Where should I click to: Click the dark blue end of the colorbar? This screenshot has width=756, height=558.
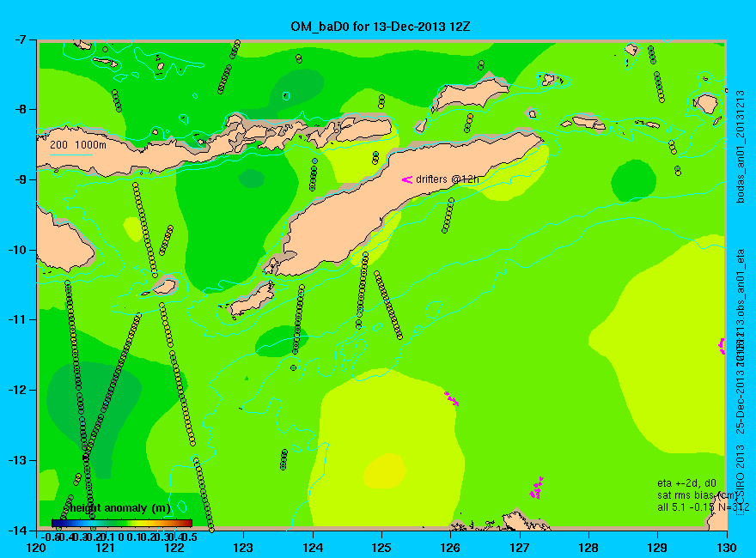(55, 523)
